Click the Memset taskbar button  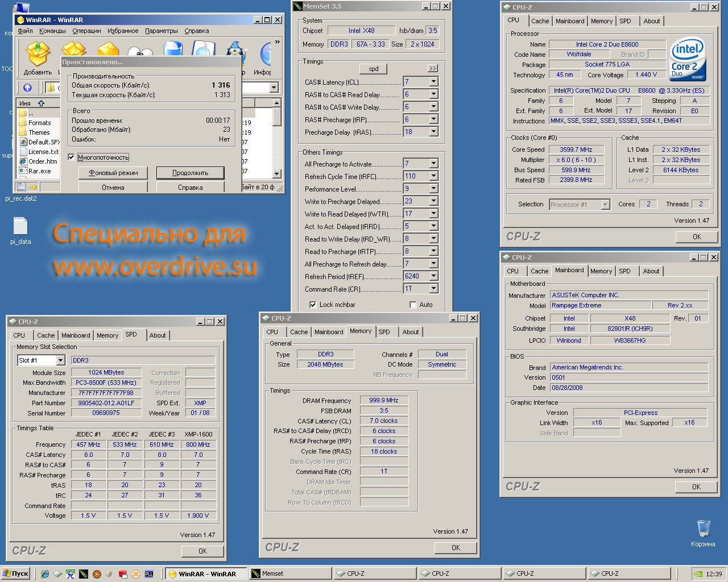289,573
